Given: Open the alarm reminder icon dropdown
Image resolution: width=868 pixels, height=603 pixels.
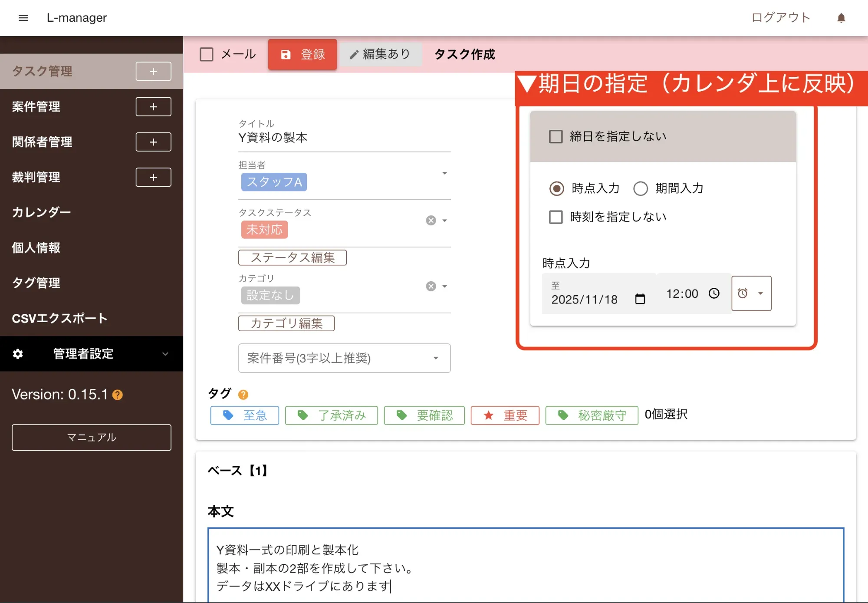Looking at the screenshot, I should (x=751, y=293).
